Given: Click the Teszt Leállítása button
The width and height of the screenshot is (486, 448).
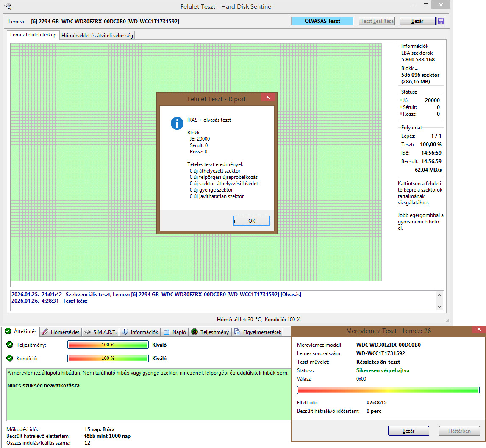Looking at the screenshot, I should 377,21.
